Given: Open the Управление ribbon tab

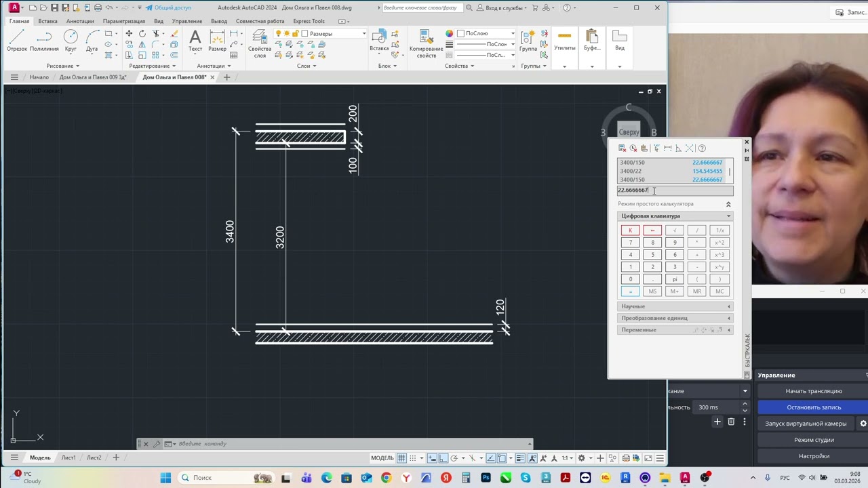Looking at the screenshot, I should pos(186,21).
